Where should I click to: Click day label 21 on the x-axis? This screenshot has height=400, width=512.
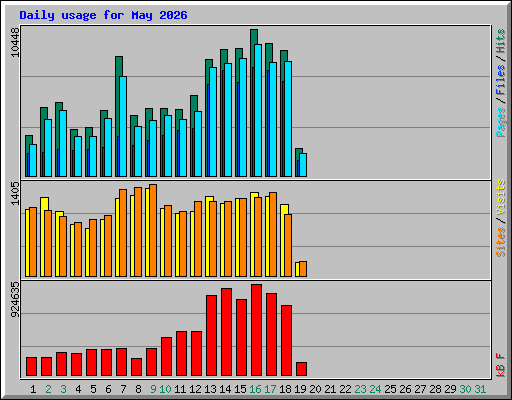pos(330,389)
